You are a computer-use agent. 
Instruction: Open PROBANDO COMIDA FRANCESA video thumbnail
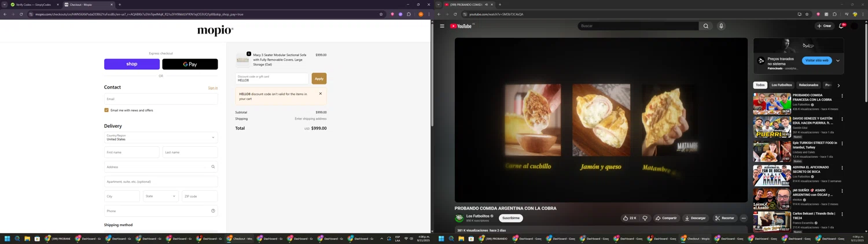[x=772, y=103]
